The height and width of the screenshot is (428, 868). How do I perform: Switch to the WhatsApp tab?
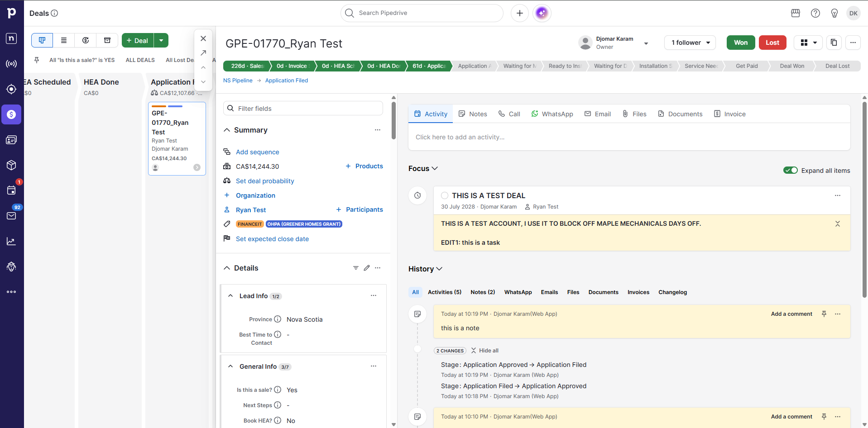(x=552, y=114)
